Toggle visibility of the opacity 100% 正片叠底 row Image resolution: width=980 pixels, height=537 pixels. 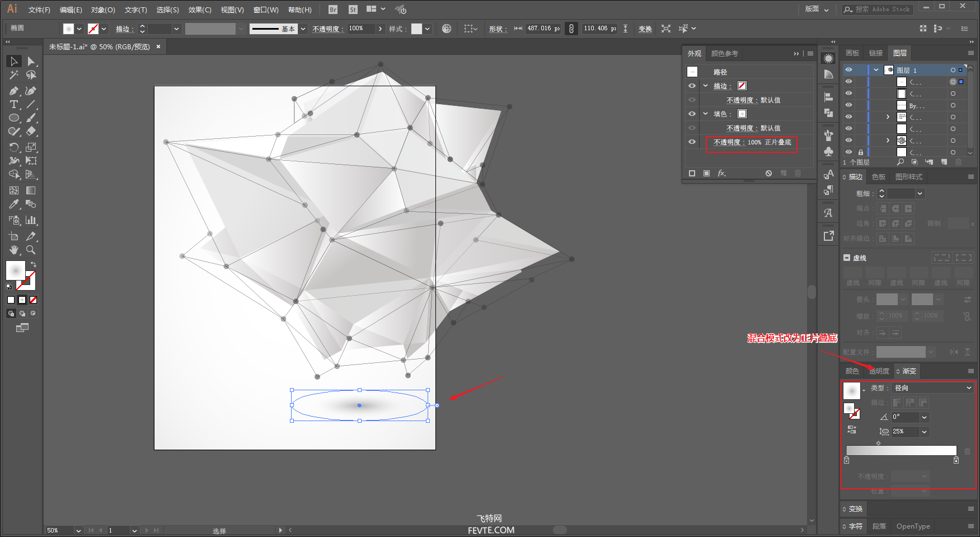(692, 142)
